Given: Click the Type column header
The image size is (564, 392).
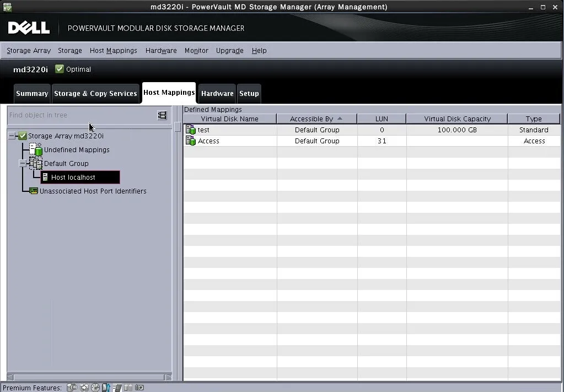Looking at the screenshot, I should point(534,119).
